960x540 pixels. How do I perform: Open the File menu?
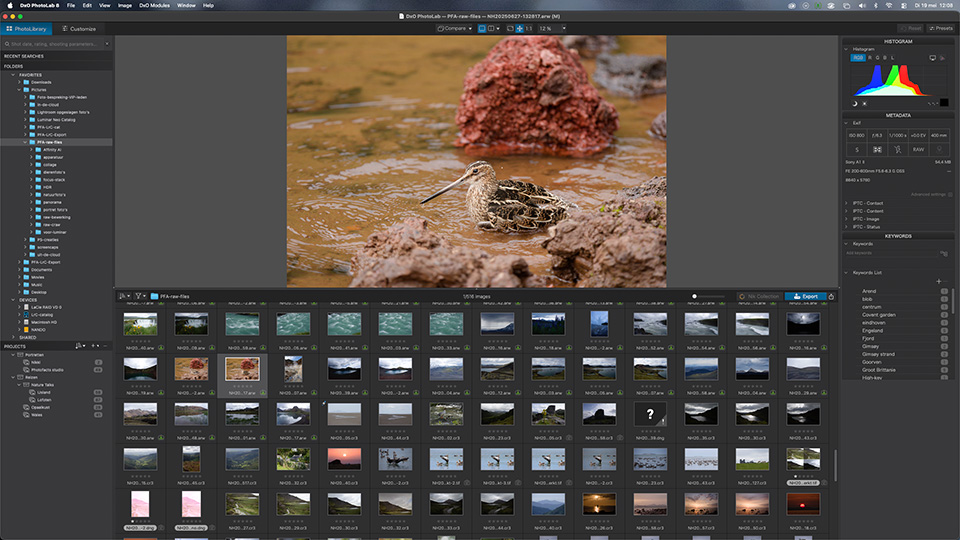71,6
